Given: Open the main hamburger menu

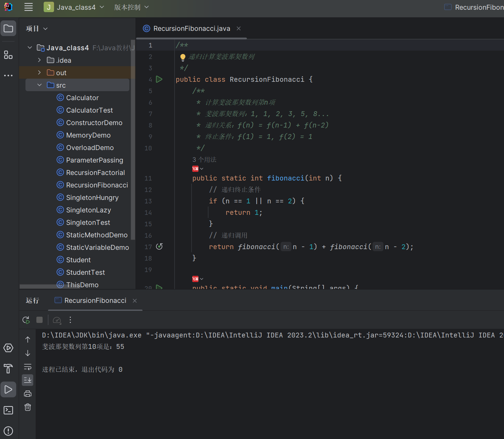Looking at the screenshot, I should click(x=28, y=7).
